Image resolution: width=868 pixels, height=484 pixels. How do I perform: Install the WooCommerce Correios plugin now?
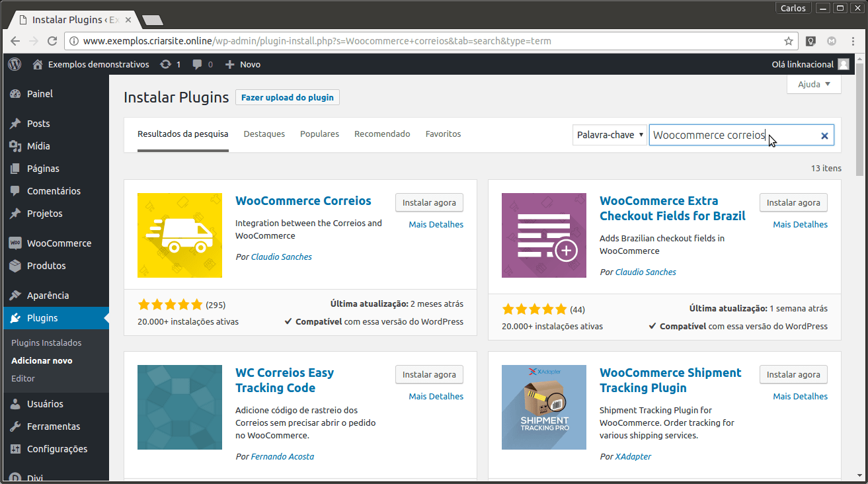429,203
